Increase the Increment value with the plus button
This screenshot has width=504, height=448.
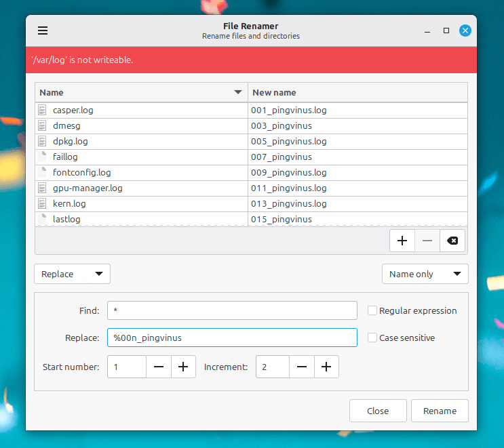326,367
